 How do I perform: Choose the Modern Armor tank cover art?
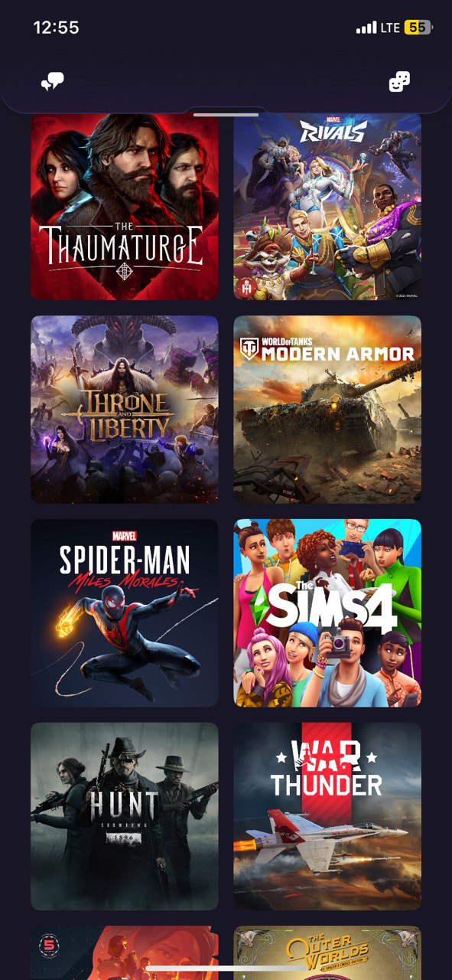(327, 410)
